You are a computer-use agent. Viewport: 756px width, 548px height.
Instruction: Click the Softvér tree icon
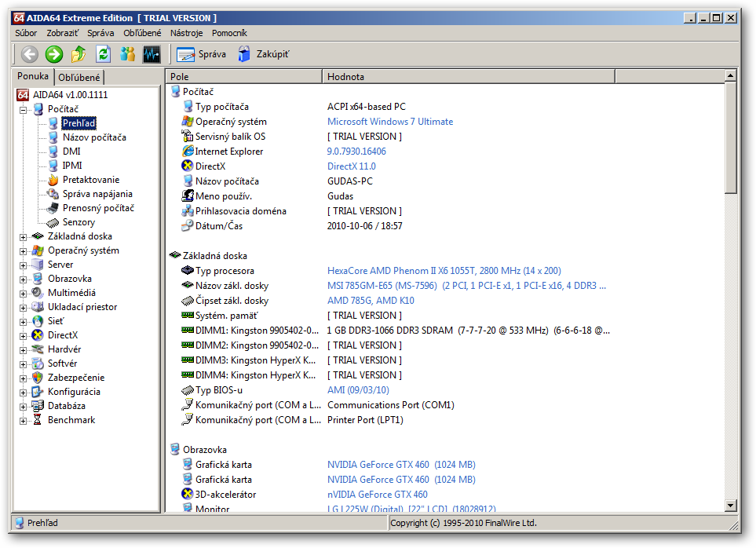(x=38, y=364)
